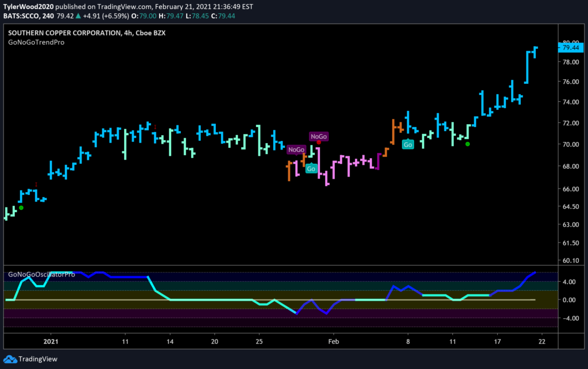The image size is (588, 369).
Task: Click the 60.10 price axis label
Action: coord(571,260)
